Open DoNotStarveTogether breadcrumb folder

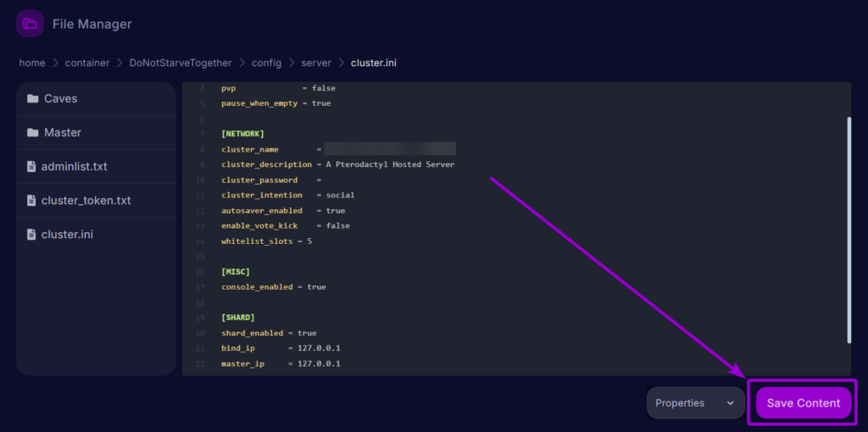[180, 63]
